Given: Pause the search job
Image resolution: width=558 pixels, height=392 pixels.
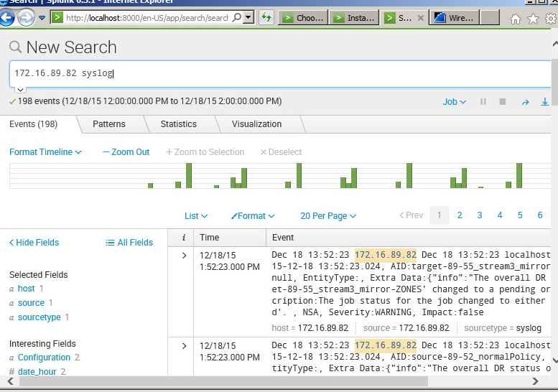Looking at the screenshot, I should 483,102.
